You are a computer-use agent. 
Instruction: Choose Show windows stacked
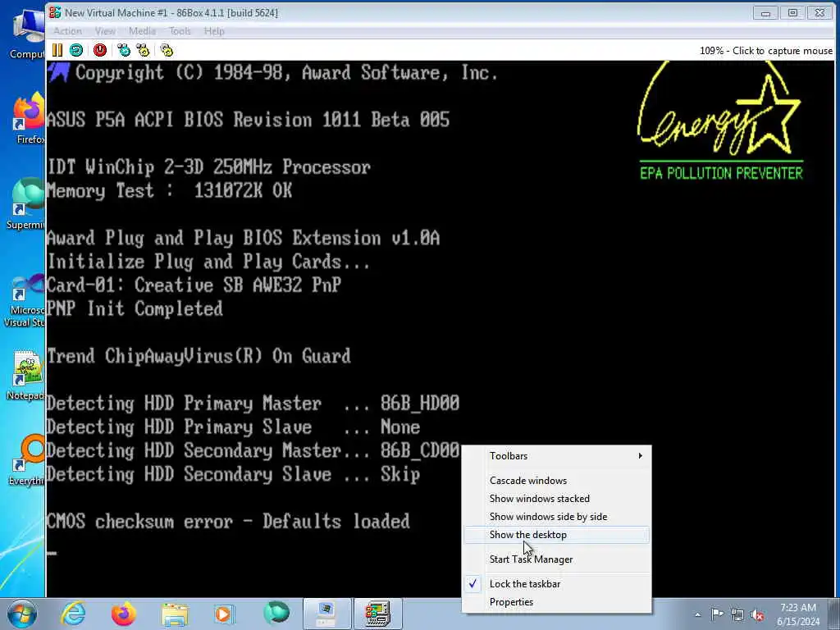pyautogui.click(x=557, y=499)
